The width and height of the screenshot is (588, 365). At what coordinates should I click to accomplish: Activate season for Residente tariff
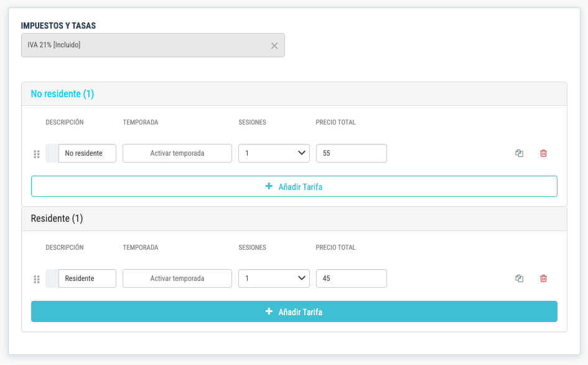tap(177, 278)
